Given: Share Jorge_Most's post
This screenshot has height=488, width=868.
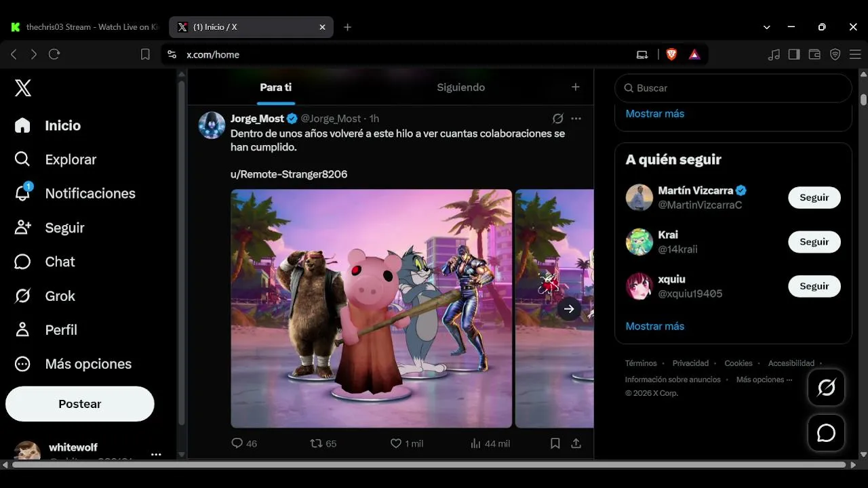Looking at the screenshot, I should (576, 443).
